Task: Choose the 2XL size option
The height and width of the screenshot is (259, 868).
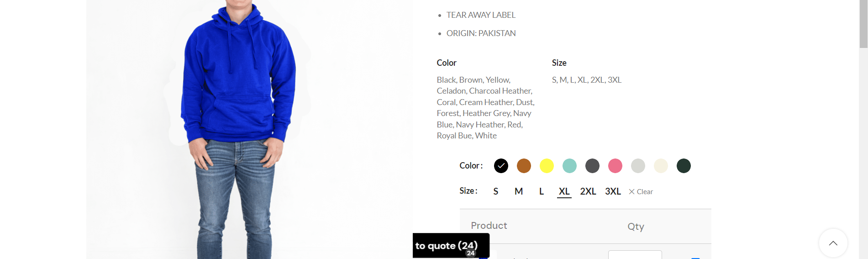Action: [x=588, y=191]
